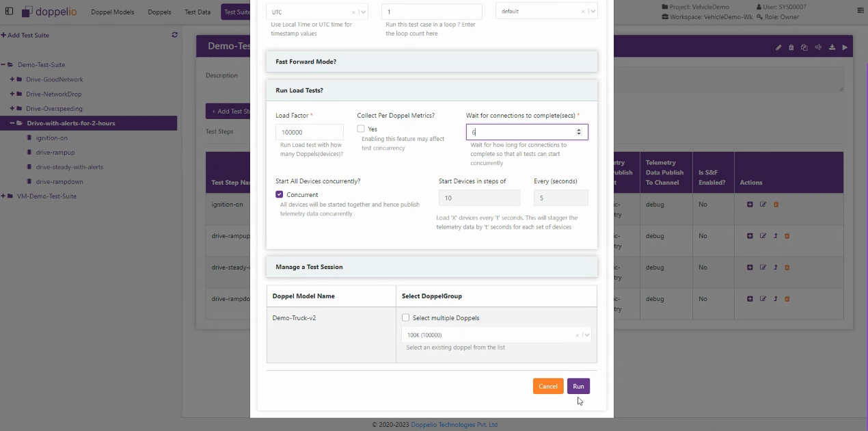Click the 'Every (seconds)' field

[560, 198]
